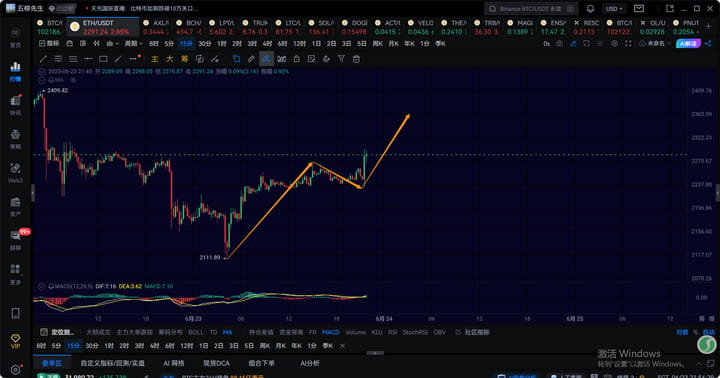This screenshot has height=378, width=720.
Task: Switch to the AI 网格 tab
Action: (x=174, y=363)
